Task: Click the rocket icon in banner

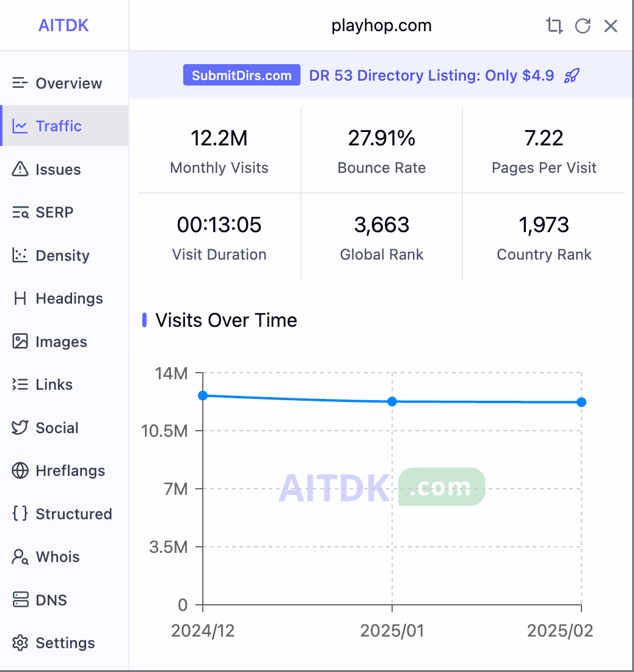Action: pos(572,75)
